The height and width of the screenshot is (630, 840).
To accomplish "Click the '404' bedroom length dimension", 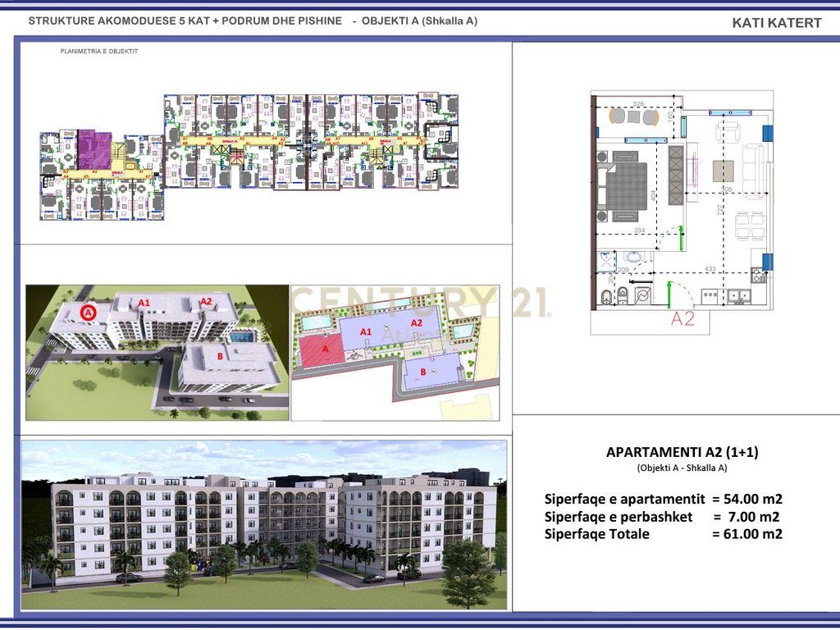I will (x=653, y=195).
